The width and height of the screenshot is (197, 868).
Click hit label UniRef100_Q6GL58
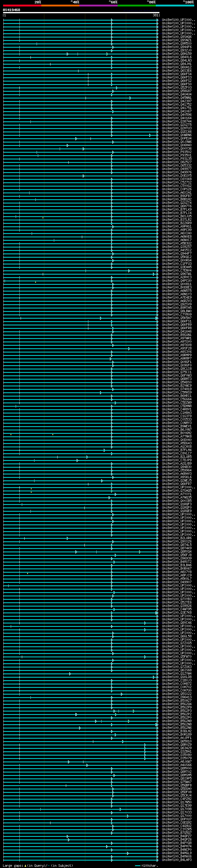pyautogui.click(x=176, y=636)
